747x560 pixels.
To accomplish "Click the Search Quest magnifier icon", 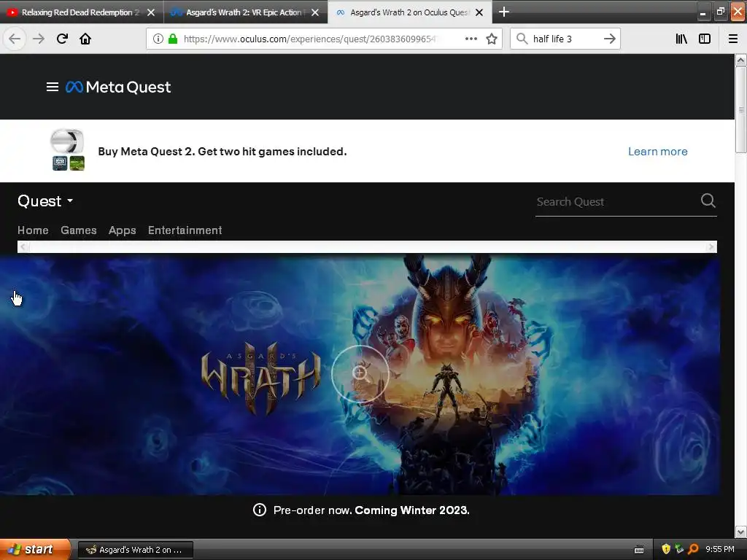I will click(x=708, y=201).
